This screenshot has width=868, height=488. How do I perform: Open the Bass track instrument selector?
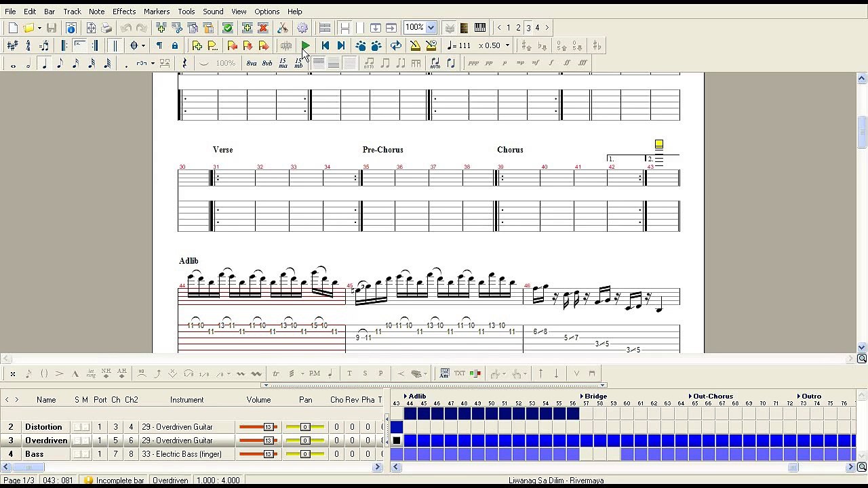pos(187,454)
